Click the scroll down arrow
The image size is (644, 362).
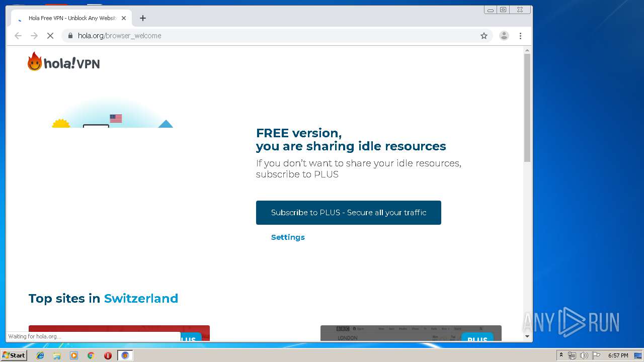coord(527,336)
